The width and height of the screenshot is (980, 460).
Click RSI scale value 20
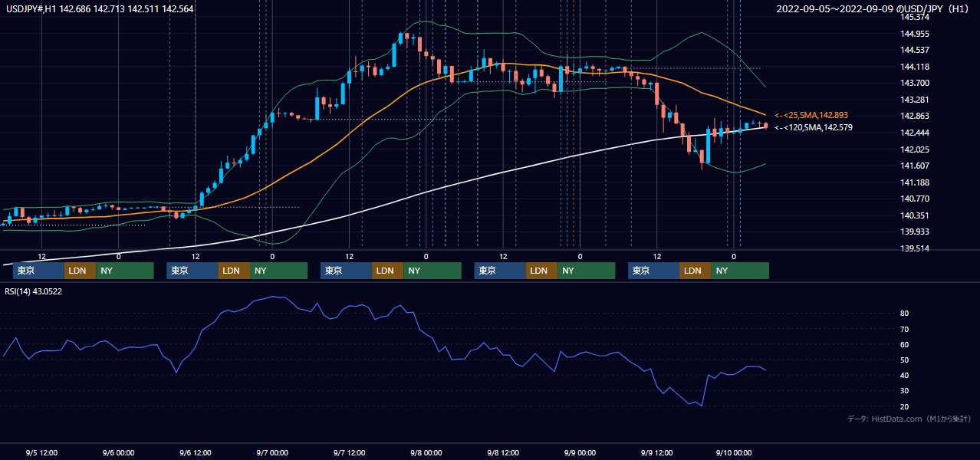click(x=905, y=406)
